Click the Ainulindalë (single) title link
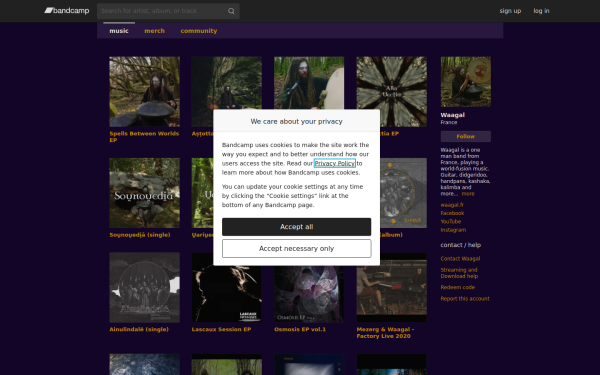Viewport: 600px width, 375px height. coord(139,329)
